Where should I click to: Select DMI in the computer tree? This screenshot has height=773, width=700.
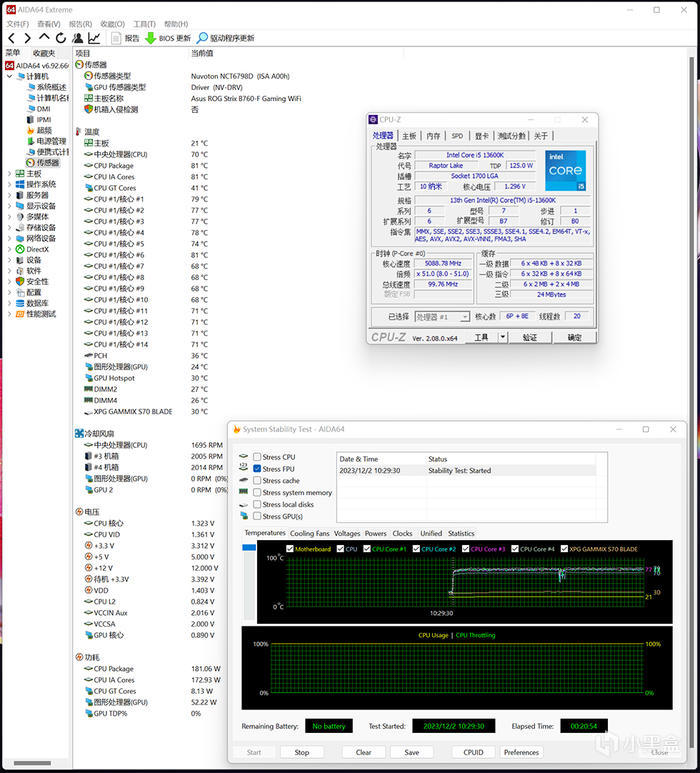38,108
